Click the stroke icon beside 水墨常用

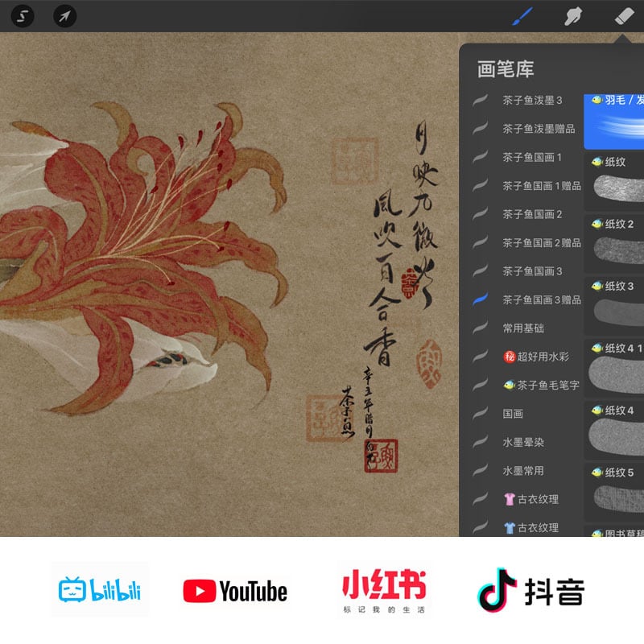click(480, 471)
